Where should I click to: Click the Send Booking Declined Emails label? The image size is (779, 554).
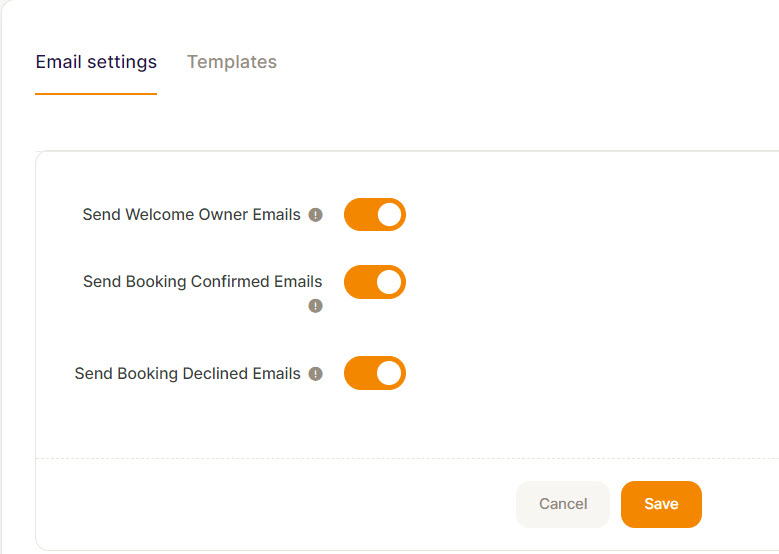[187, 374]
